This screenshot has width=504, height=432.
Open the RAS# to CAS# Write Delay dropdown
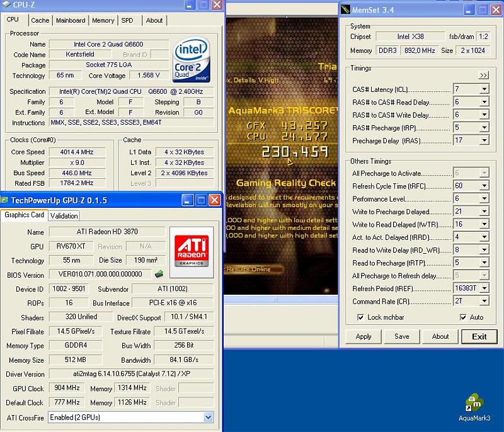click(484, 115)
